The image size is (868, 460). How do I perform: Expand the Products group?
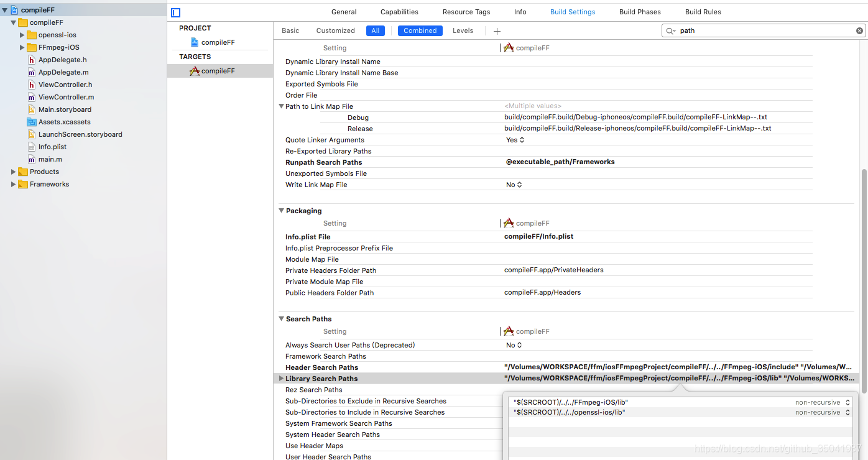pos(14,172)
